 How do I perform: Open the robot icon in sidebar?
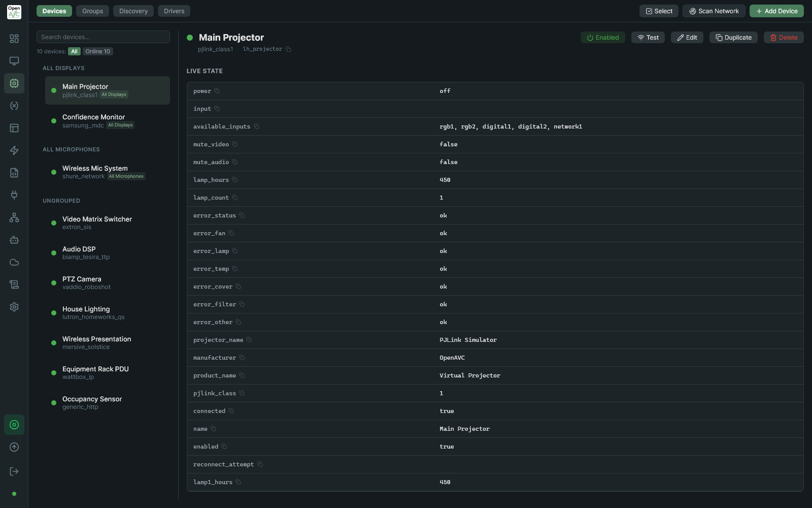click(x=14, y=240)
